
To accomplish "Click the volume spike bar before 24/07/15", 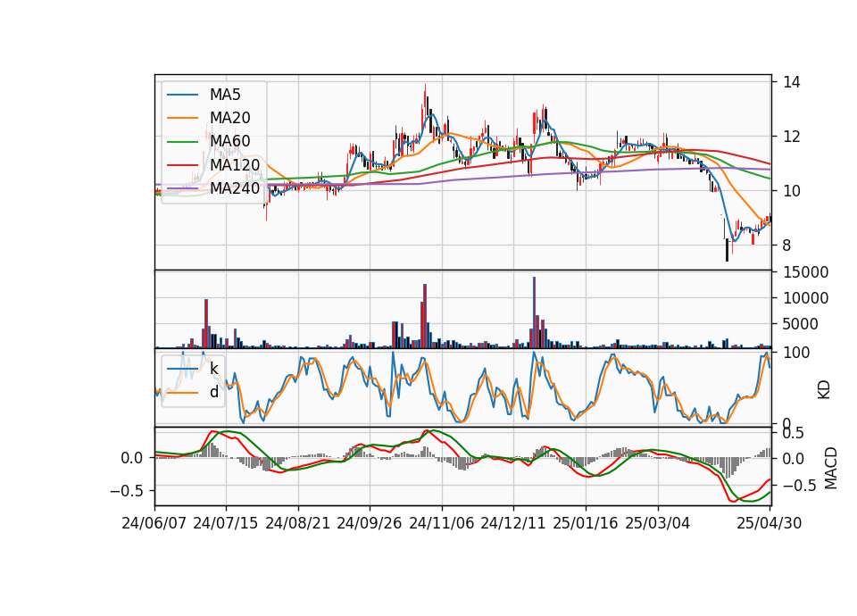I will pos(206,323).
